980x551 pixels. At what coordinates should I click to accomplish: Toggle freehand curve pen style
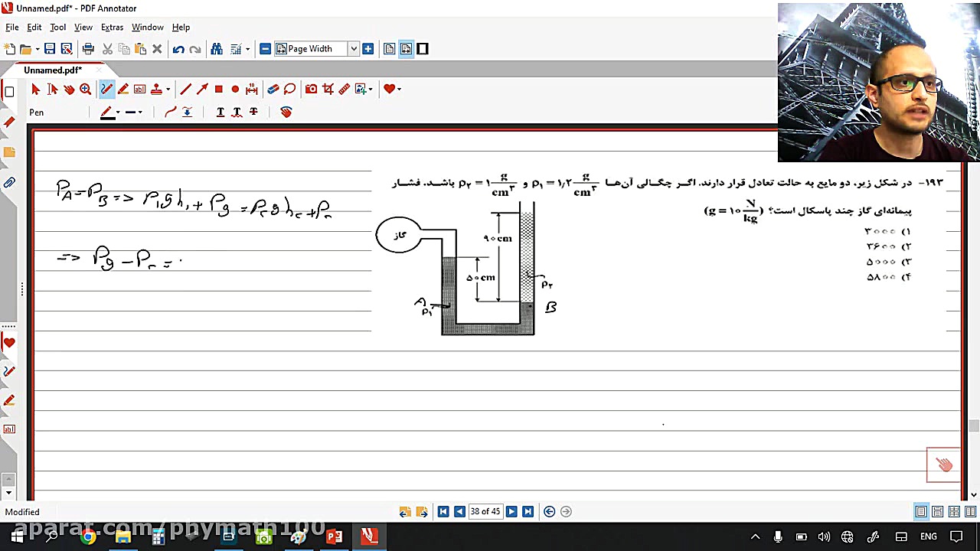coord(170,112)
